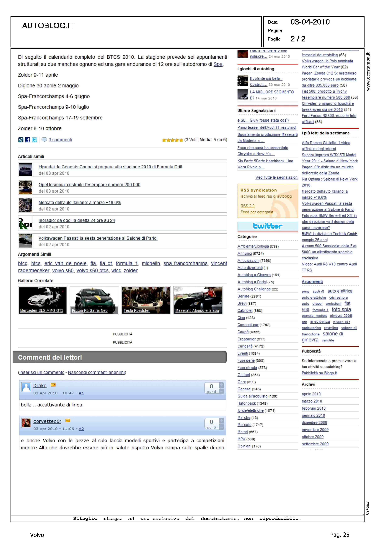Screen dimensions: 392x550
Task: Click the envelope icon next to Drake
Action: point(53,385)
